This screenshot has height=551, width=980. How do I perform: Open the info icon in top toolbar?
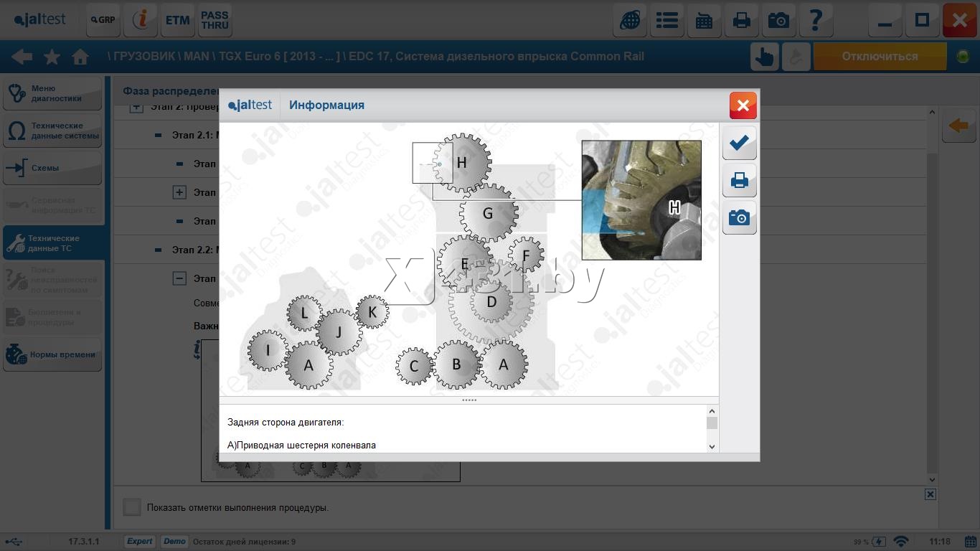tap(141, 20)
